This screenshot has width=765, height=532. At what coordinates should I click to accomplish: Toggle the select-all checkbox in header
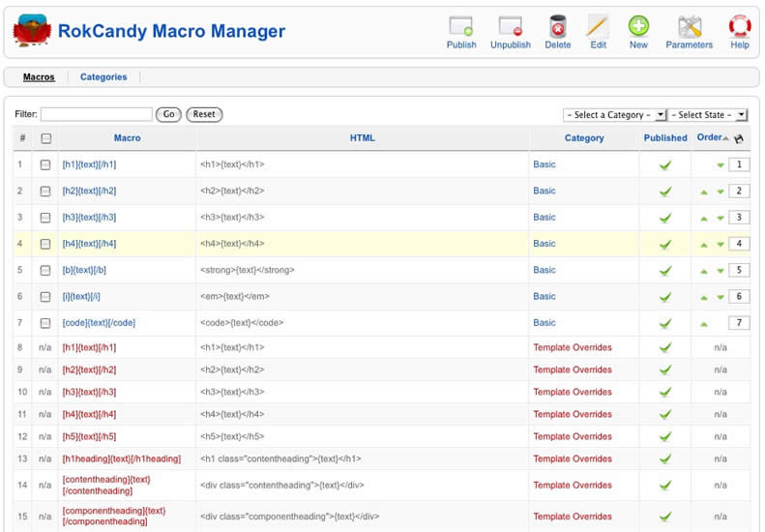pos(45,138)
